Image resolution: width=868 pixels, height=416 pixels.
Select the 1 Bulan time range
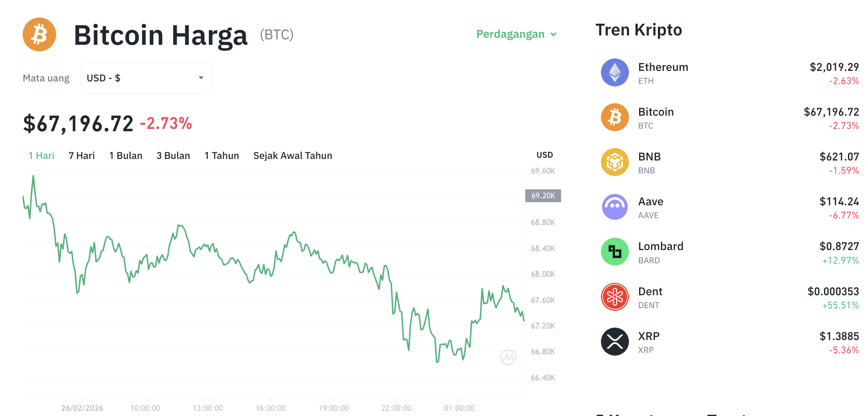point(126,155)
